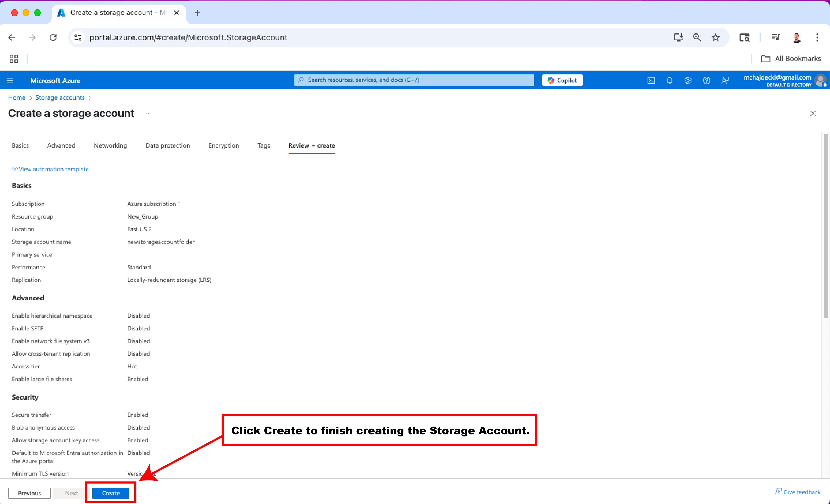Click the zoom magnifier icon in address bar
This screenshot has height=504, width=830.
pos(697,37)
